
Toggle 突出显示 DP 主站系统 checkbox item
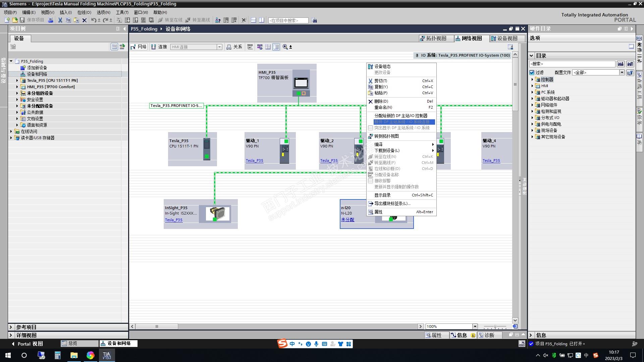click(371, 128)
